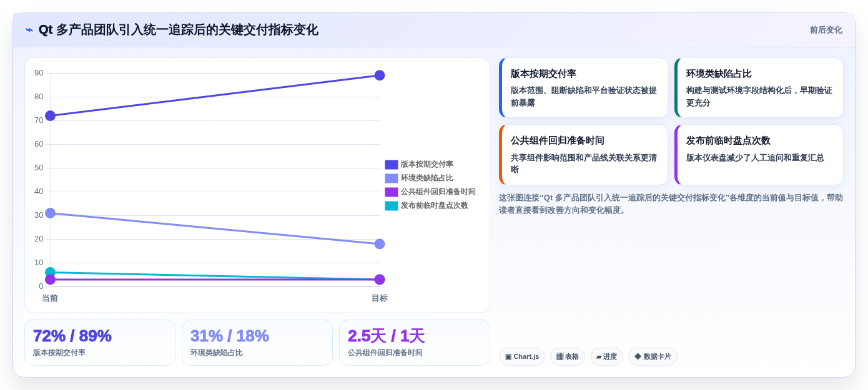The width and height of the screenshot is (868, 390).
Task: Click legend text 公共组件回归准备时间
Action: (438, 192)
